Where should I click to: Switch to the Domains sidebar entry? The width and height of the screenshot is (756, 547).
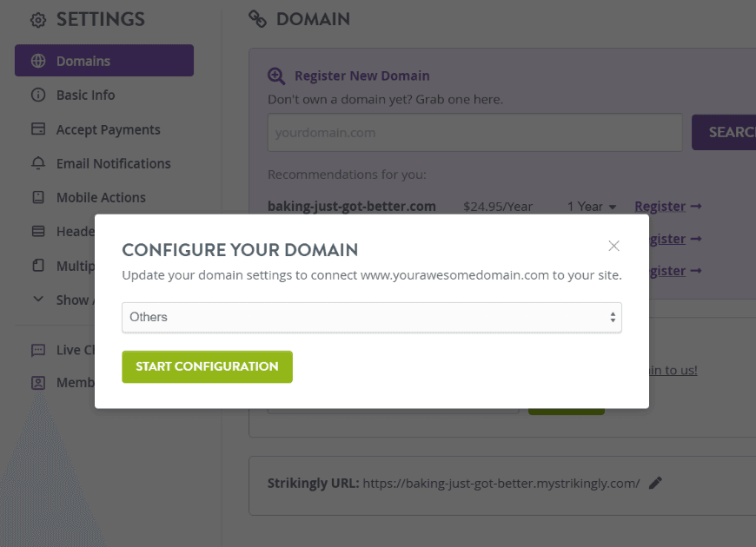[84, 60]
